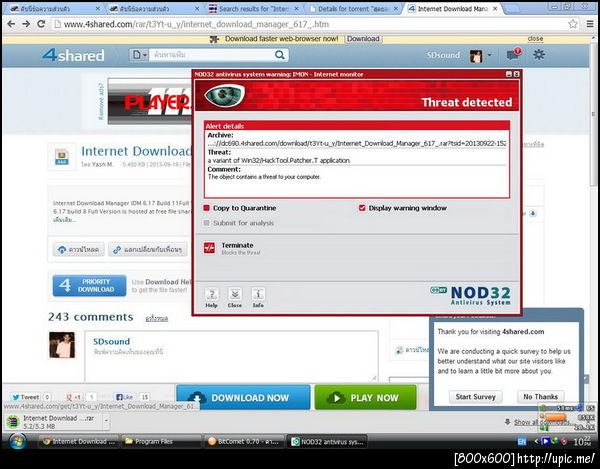This screenshot has width=600, height=469.
Task: Click the 4shared search magnifier icon
Action: (x=280, y=55)
